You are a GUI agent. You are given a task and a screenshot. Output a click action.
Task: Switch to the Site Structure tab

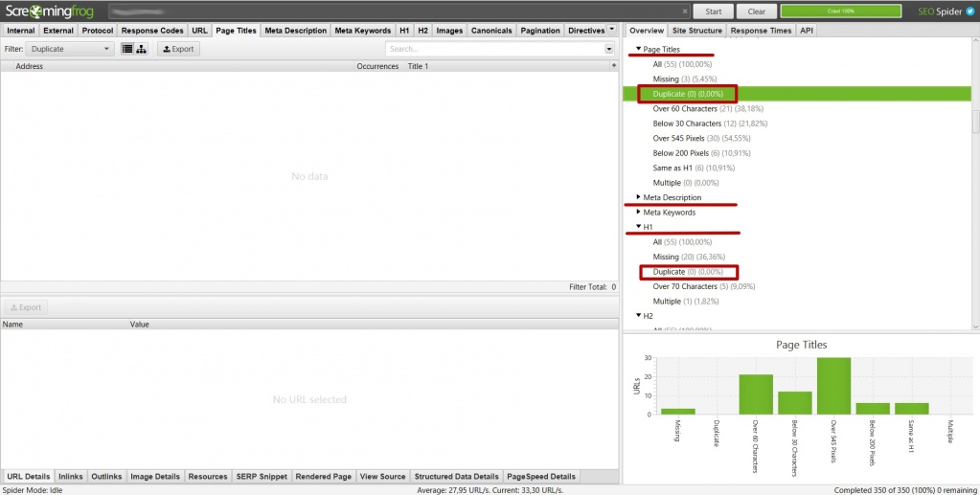coord(696,31)
